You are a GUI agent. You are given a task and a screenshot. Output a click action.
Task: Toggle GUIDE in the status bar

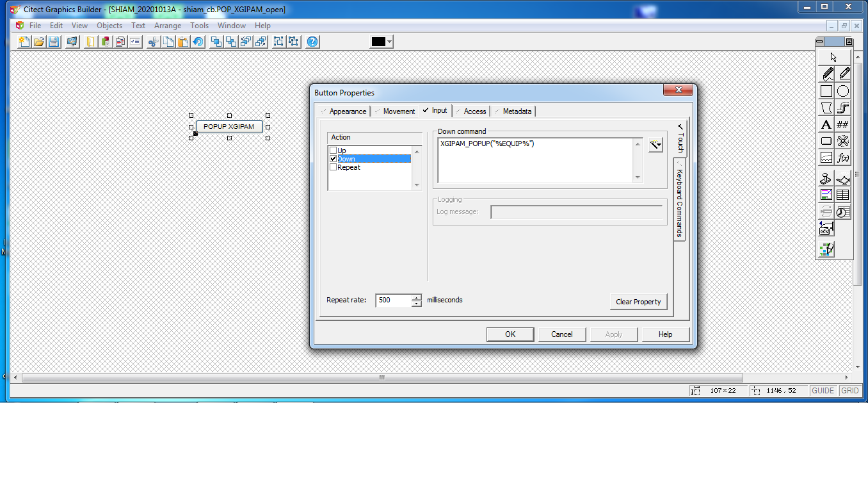(823, 391)
